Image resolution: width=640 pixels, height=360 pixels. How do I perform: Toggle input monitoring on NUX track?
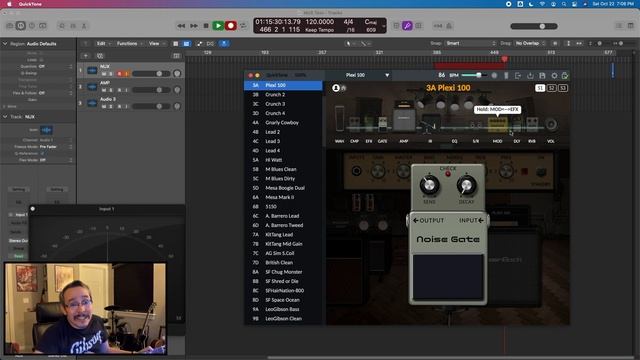[127, 74]
